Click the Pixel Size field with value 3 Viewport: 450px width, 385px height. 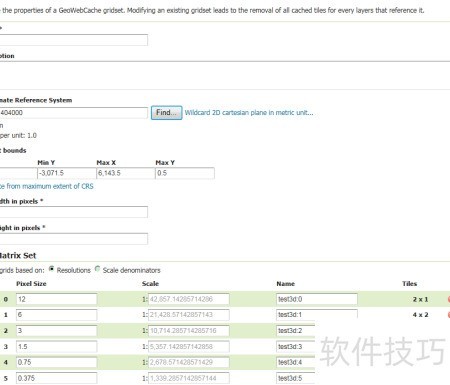pyautogui.click(x=57, y=331)
